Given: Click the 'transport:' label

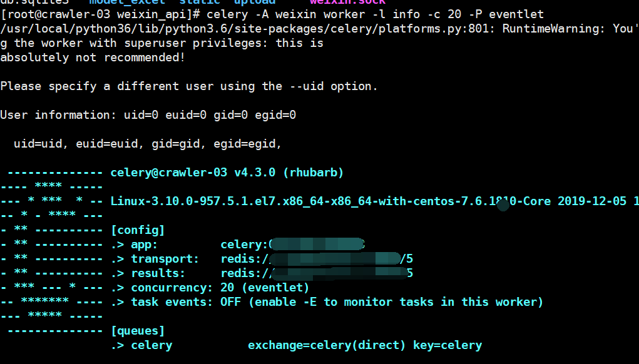Looking at the screenshot, I should click(x=165, y=258).
